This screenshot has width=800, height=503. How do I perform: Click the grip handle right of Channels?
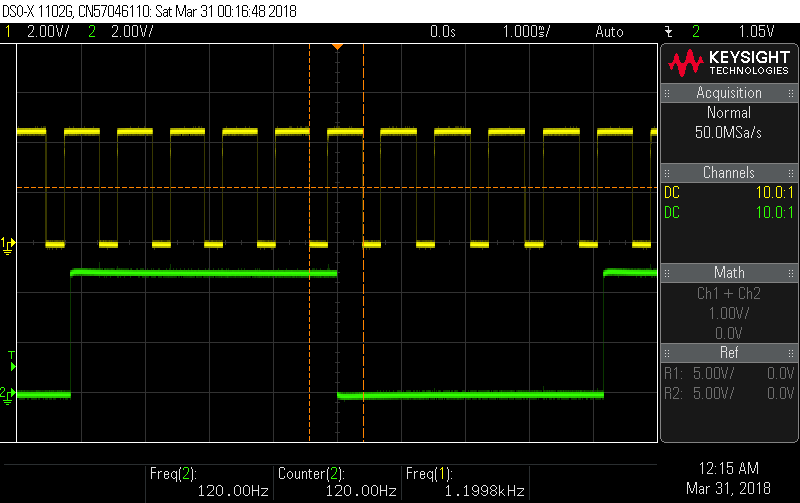pyautogui.click(x=791, y=173)
